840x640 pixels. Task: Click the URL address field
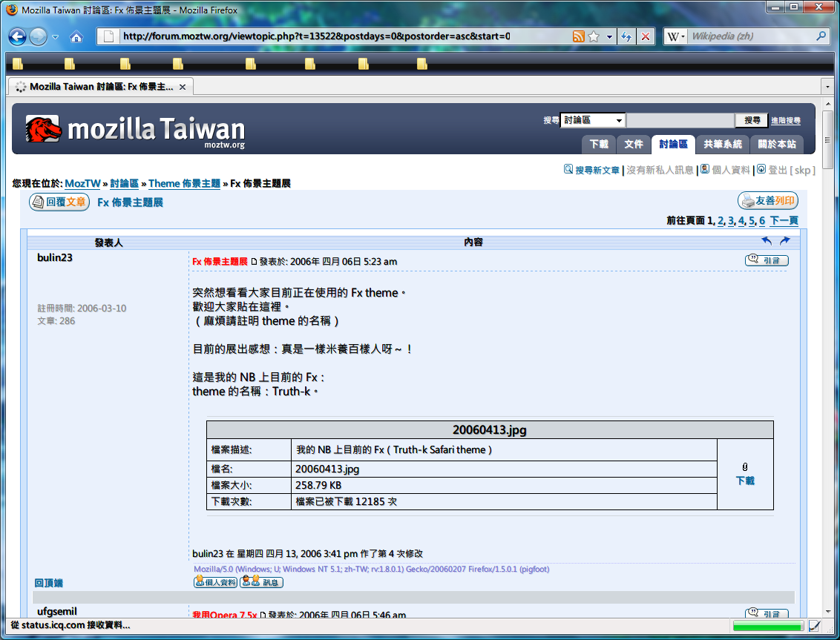343,36
